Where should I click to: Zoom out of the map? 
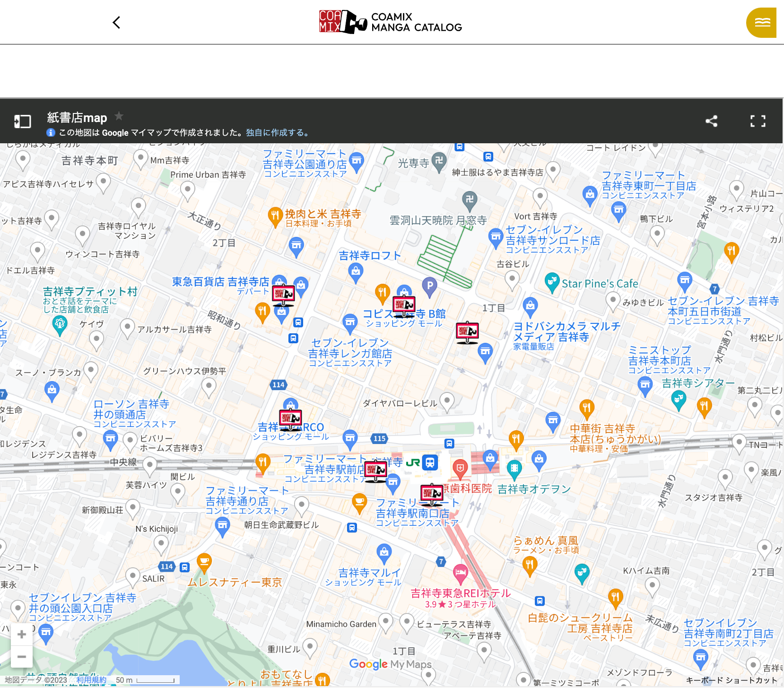pos(21,657)
